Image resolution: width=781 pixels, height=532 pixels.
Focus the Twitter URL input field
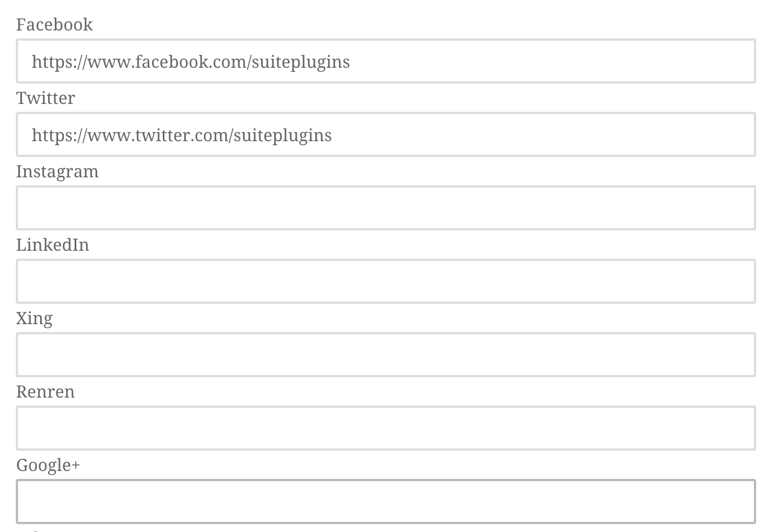coord(386,134)
